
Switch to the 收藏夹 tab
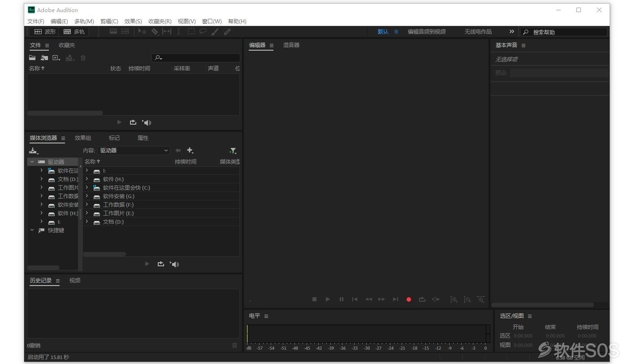[x=67, y=45]
